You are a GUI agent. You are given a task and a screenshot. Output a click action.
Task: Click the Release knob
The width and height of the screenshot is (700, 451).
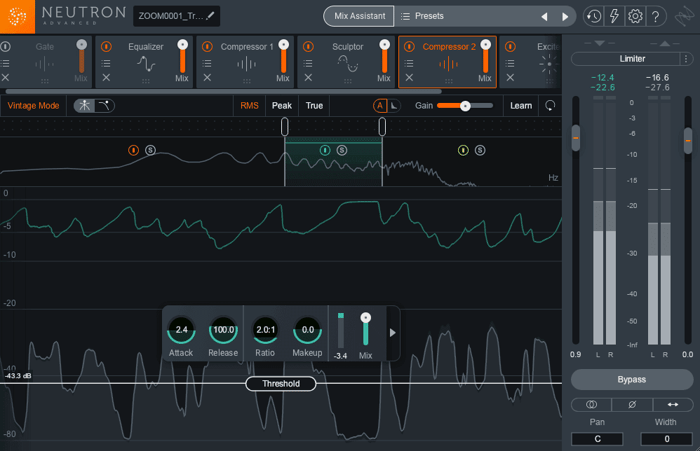pos(223,330)
